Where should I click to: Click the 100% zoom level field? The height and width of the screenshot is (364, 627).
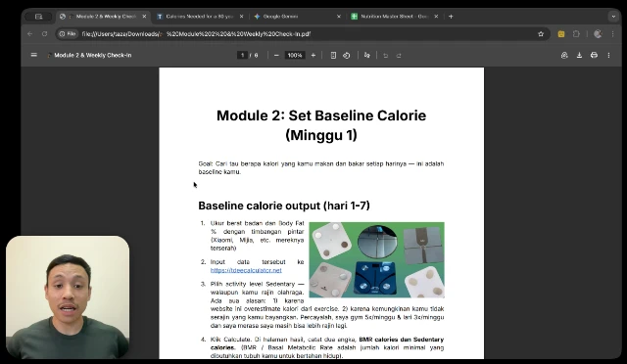pos(295,55)
